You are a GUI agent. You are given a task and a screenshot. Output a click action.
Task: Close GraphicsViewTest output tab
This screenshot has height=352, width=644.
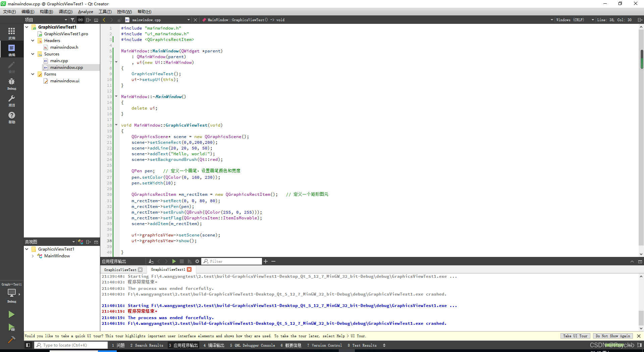tap(140, 270)
